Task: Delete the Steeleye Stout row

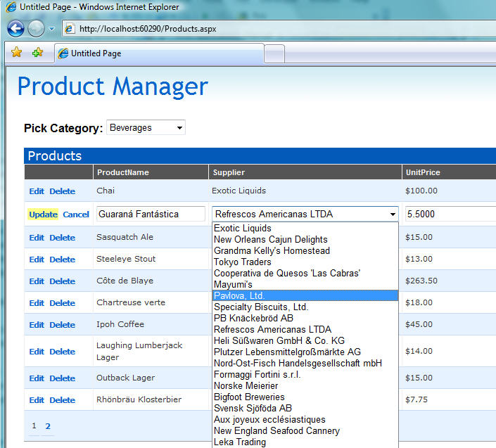Action: [x=63, y=260]
